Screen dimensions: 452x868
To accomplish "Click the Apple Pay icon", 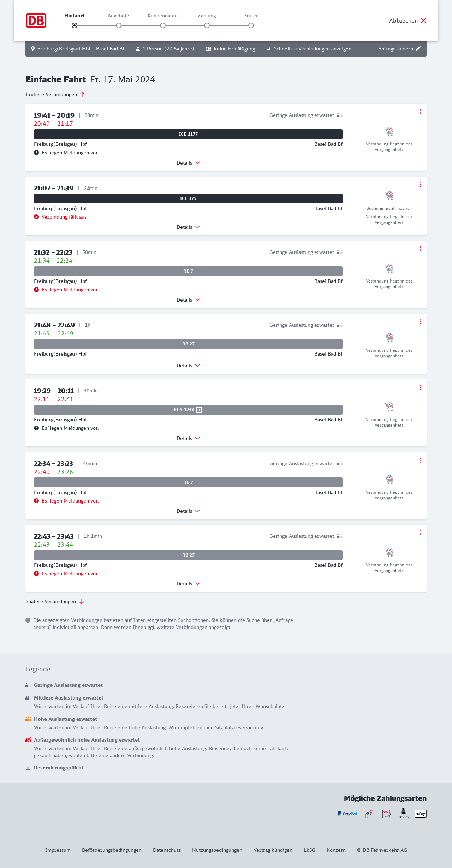I will point(421,814).
